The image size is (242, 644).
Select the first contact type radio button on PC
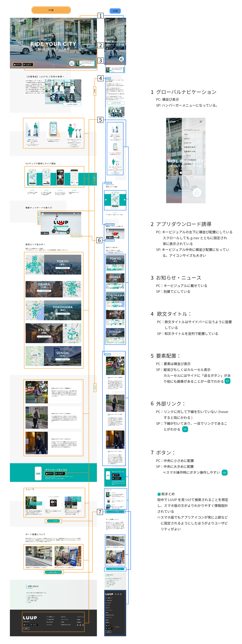pyautogui.click(x=27, y=595)
